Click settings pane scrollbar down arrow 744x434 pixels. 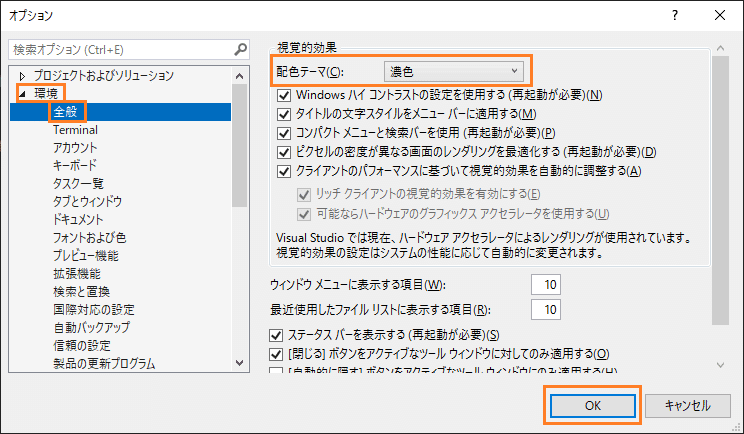(x=720, y=365)
